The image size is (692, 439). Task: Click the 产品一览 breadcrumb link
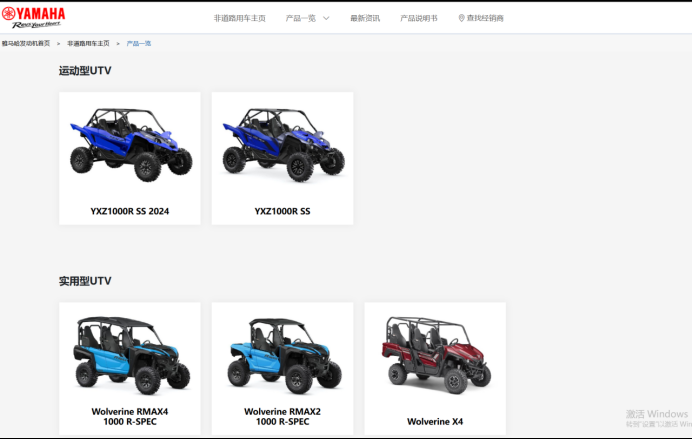tap(139, 43)
